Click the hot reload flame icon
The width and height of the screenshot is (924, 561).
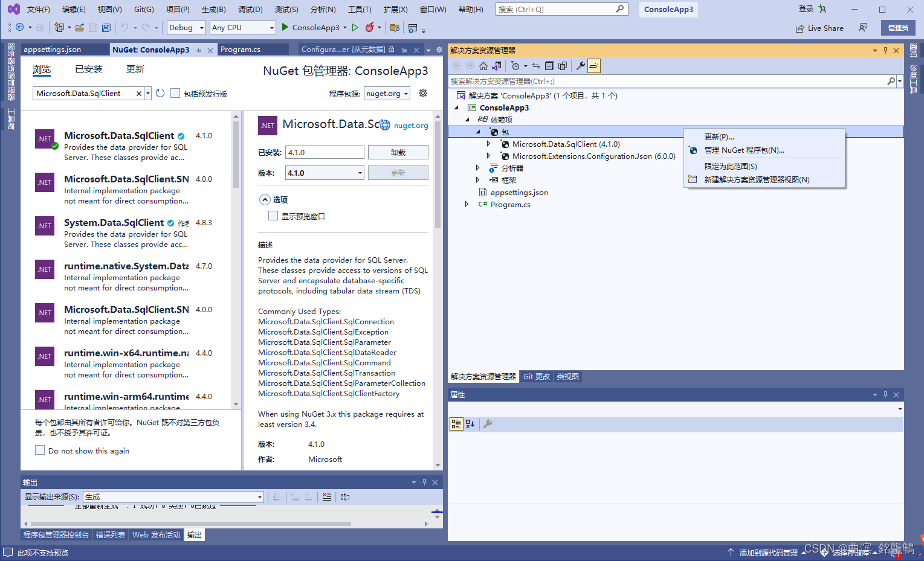(x=370, y=27)
